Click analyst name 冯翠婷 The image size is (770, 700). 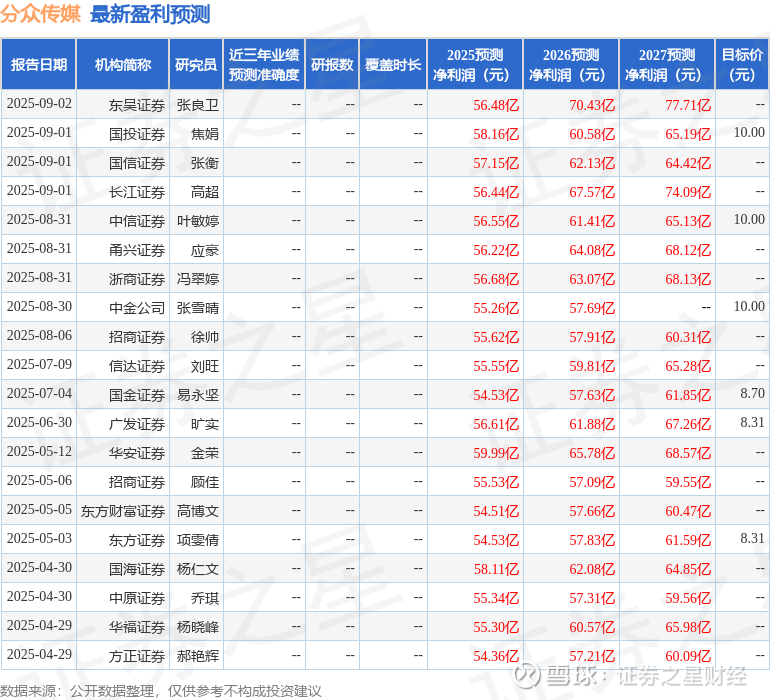point(197,279)
